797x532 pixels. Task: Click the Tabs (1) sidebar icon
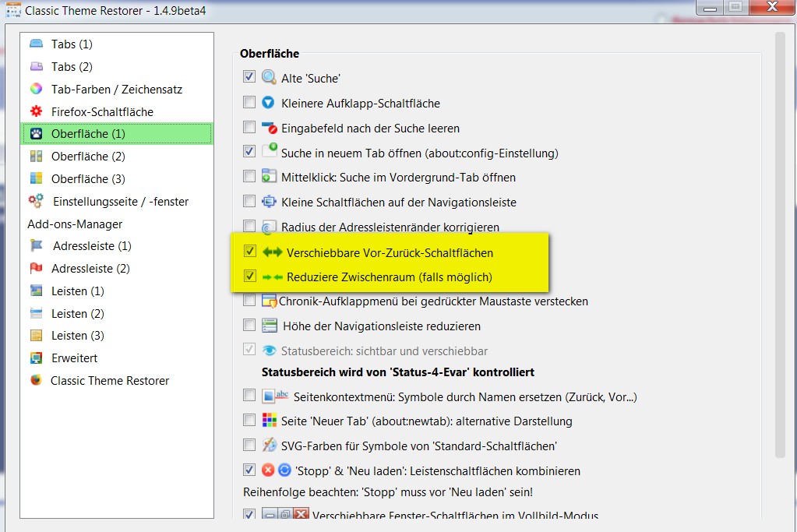(x=36, y=44)
